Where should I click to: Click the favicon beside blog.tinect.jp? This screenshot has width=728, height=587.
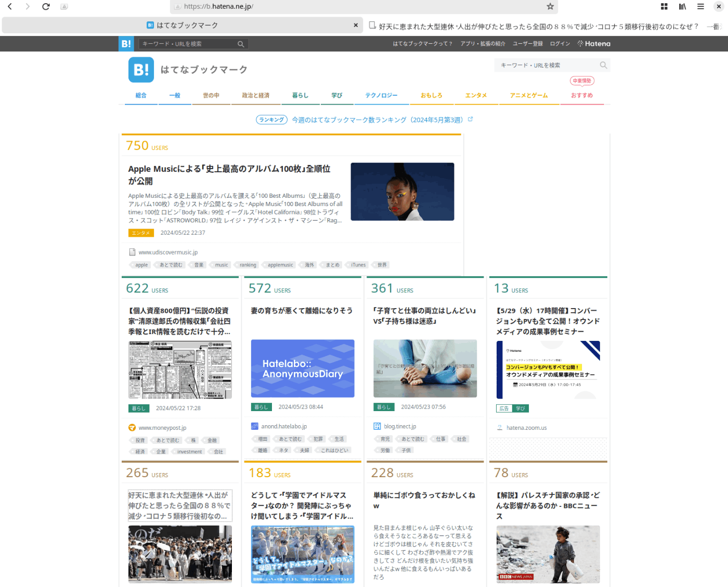[x=377, y=426]
